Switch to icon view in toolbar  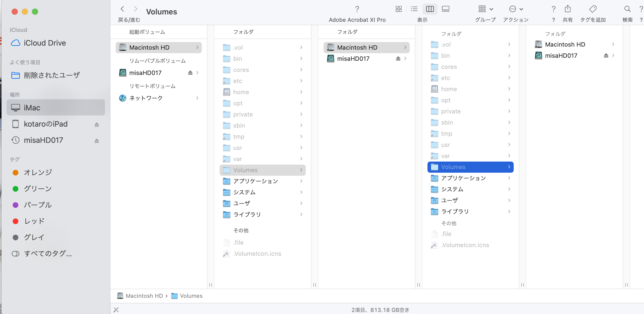tap(399, 9)
